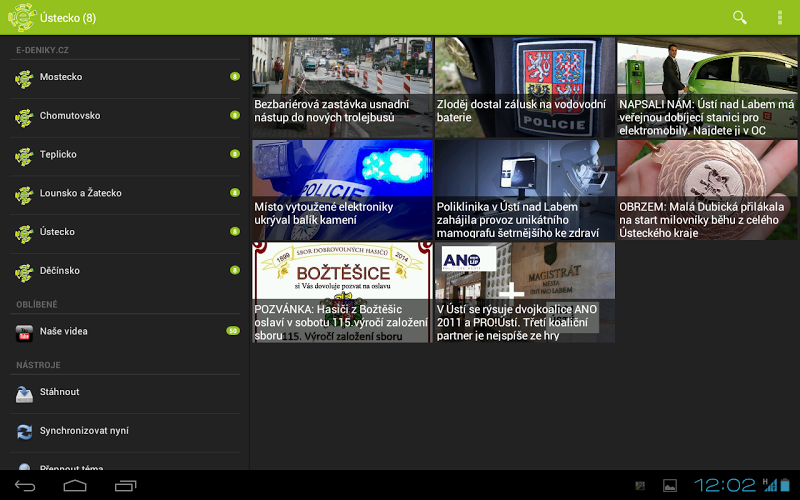
Task: Click the YouTube icon for Naše videa
Action: coord(24,333)
